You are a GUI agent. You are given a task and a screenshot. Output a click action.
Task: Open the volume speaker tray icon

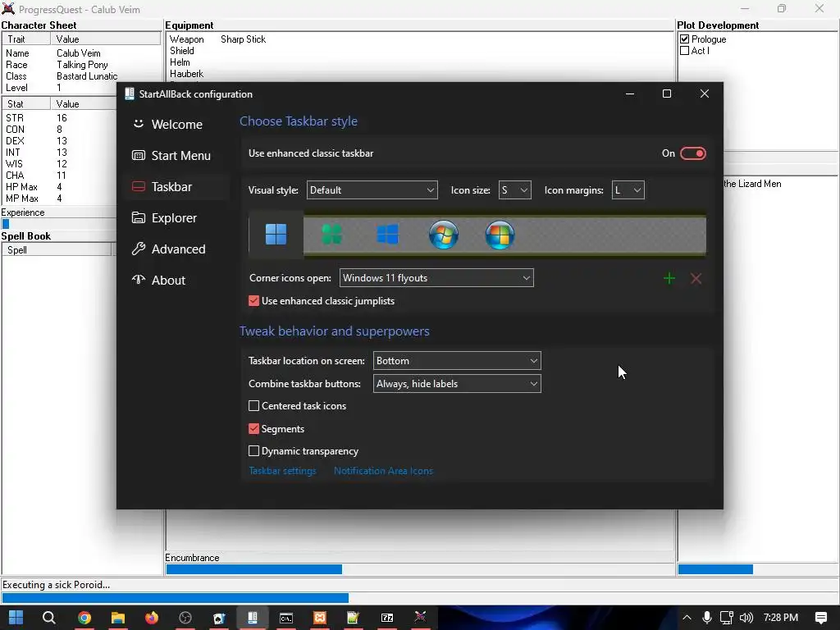746,618
